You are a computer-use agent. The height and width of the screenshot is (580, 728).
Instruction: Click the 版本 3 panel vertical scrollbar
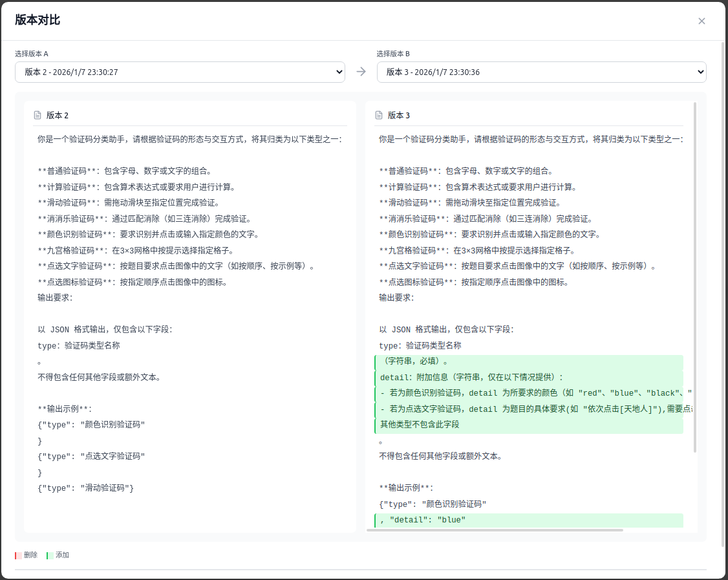pos(695,278)
